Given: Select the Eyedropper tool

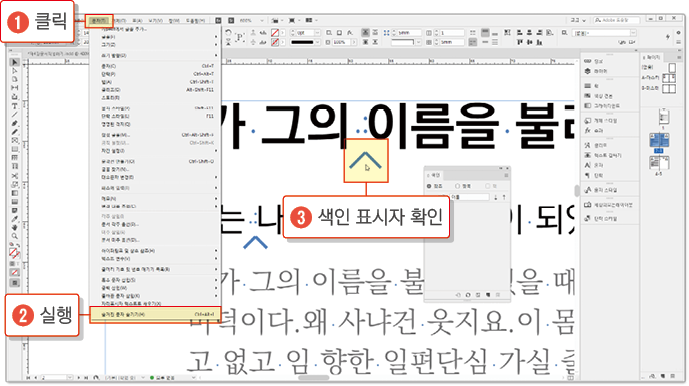Looking at the screenshot, I should point(15,219).
